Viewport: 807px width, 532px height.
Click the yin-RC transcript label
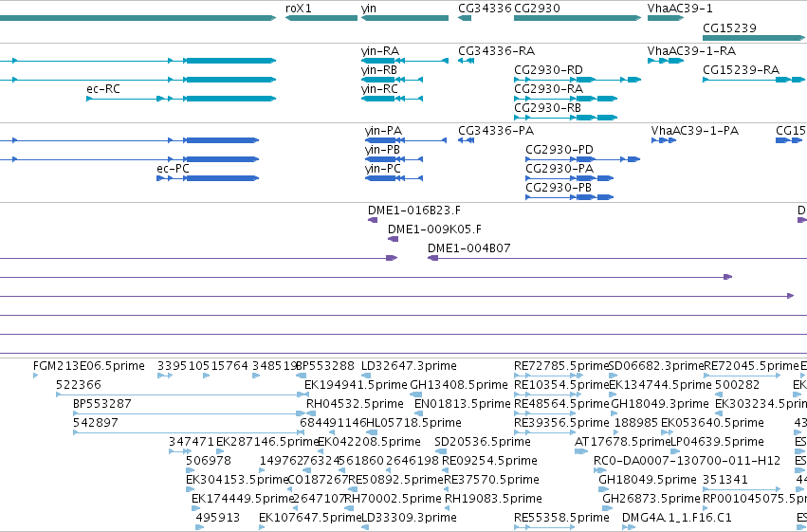[379, 89]
